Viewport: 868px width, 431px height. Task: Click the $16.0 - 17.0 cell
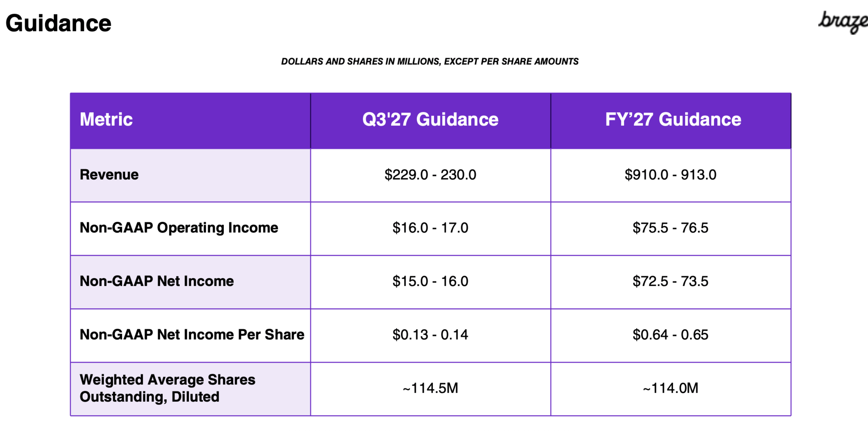click(x=430, y=228)
